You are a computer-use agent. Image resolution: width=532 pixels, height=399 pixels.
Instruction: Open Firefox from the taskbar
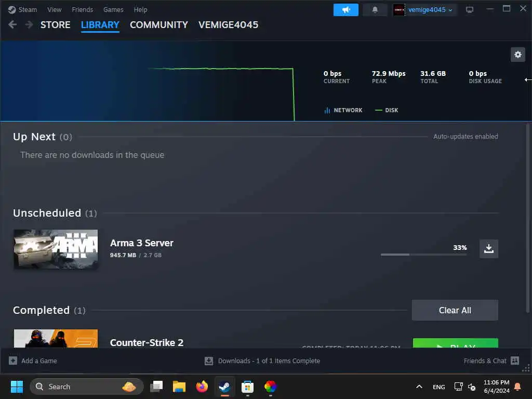click(202, 387)
